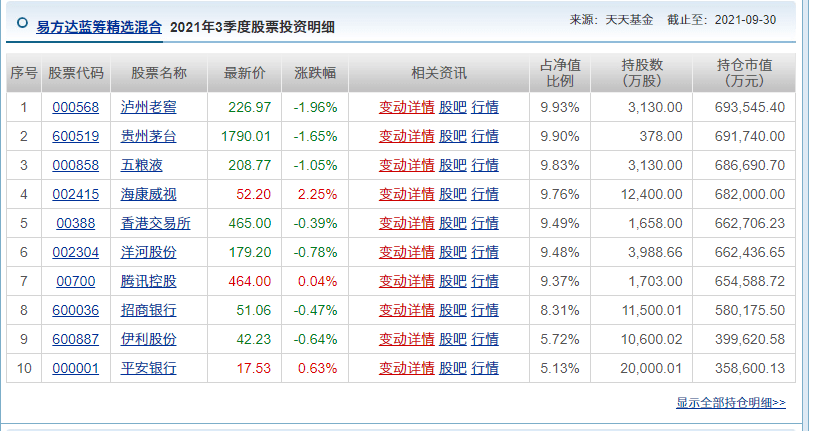Click the 占净值比例 column header
The width and height of the screenshot is (819, 431).
560,73
